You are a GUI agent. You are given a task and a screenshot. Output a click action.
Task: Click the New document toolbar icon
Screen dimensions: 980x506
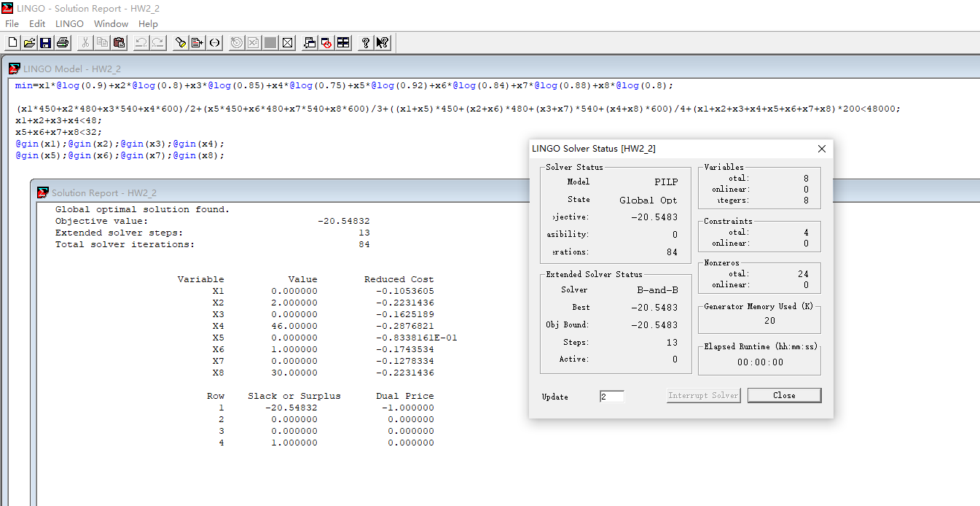[12, 43]
